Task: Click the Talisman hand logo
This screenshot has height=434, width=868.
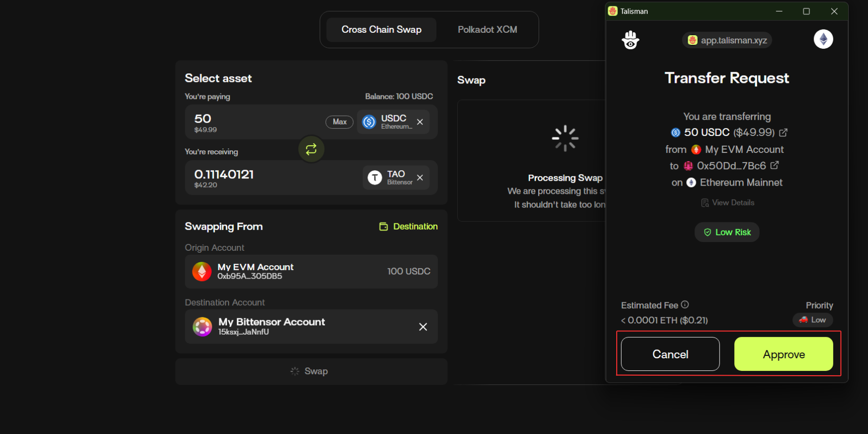Action: [x=630, y=40]
